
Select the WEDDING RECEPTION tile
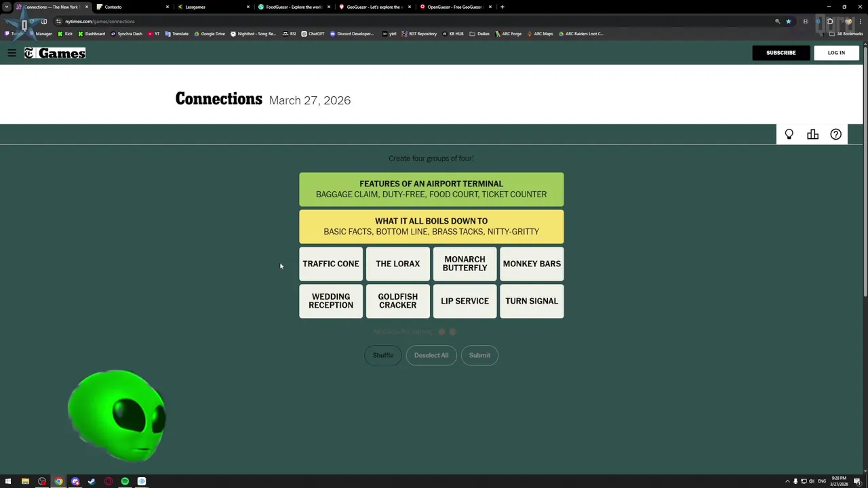[331, 301]
